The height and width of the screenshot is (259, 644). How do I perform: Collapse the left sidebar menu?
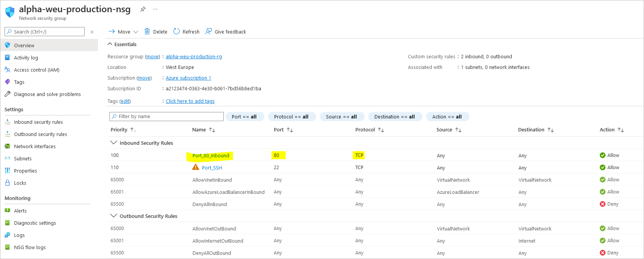coord(92,32)
